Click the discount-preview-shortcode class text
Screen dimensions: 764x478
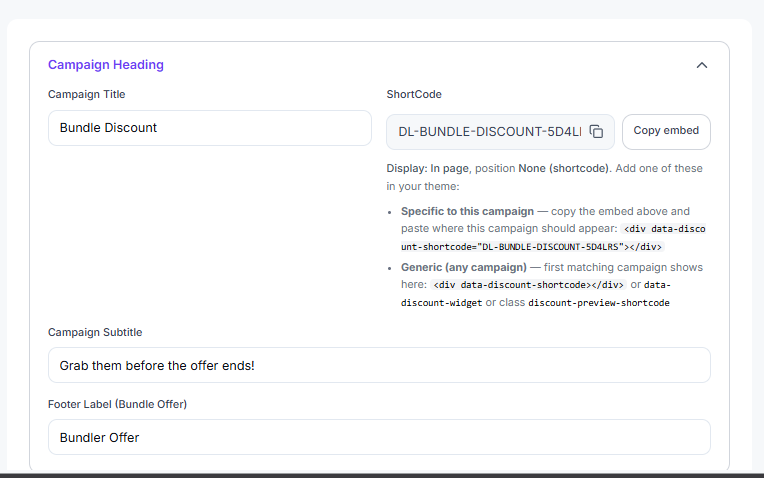click(x=599, y=303)
